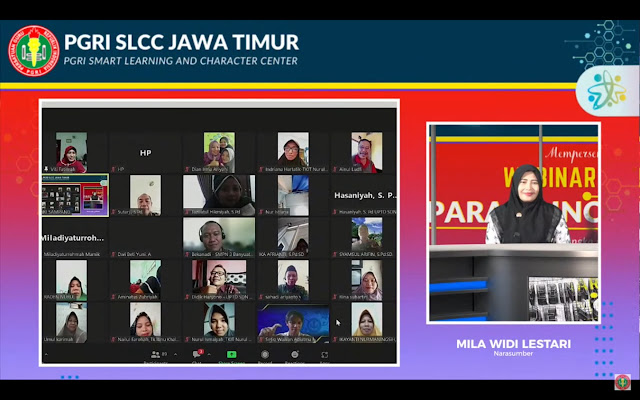
Task: Select the Miladiyaturroh... name tile
Action: 74,238
